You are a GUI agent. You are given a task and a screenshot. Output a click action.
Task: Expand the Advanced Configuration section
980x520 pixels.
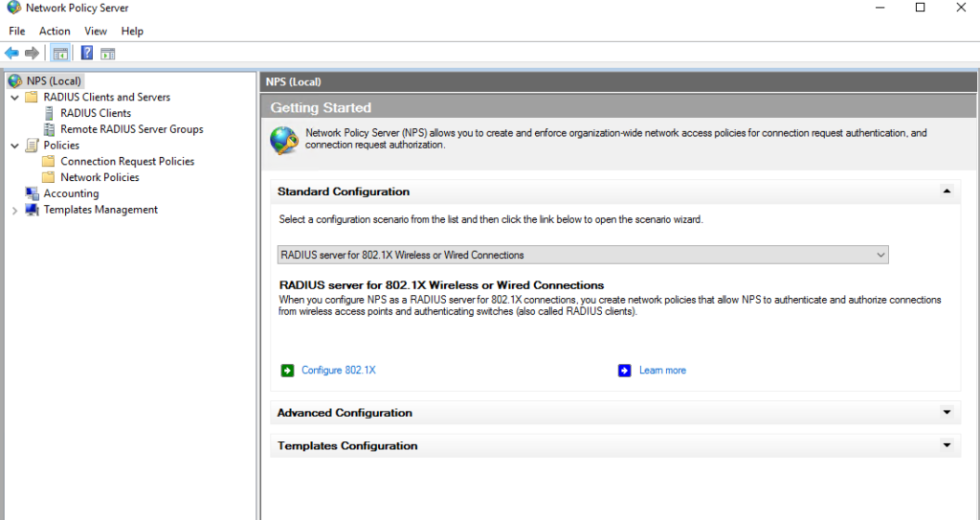pos(947,413)
